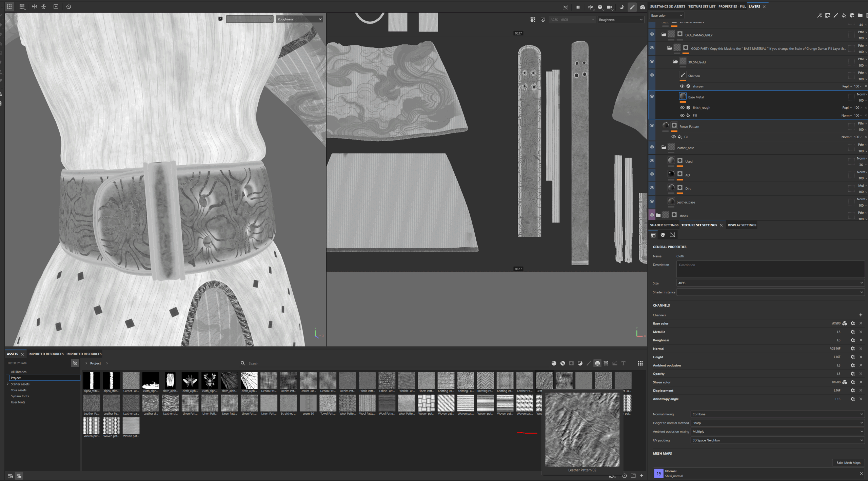The width and height of the screenshot is (868, 481).
Task: Open the Base color channel dropdown in Layers
Action: pyautogui.click(x=666, y=16)
